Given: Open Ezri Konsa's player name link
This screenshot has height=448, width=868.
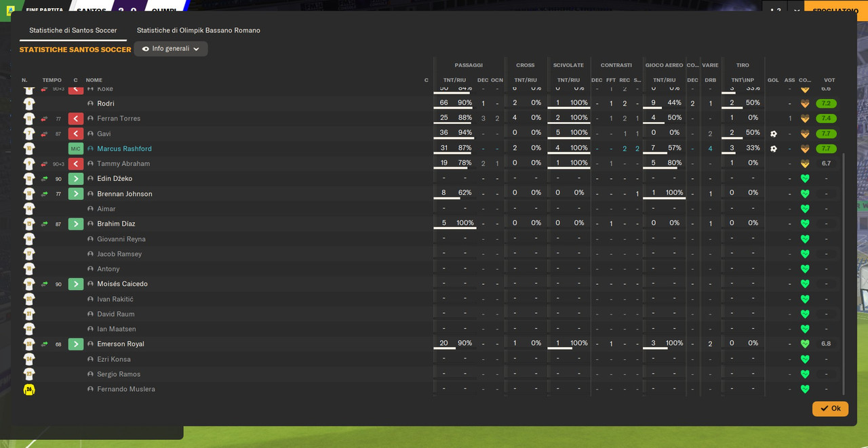Looking at the screenshot, I should coord(114,359).
